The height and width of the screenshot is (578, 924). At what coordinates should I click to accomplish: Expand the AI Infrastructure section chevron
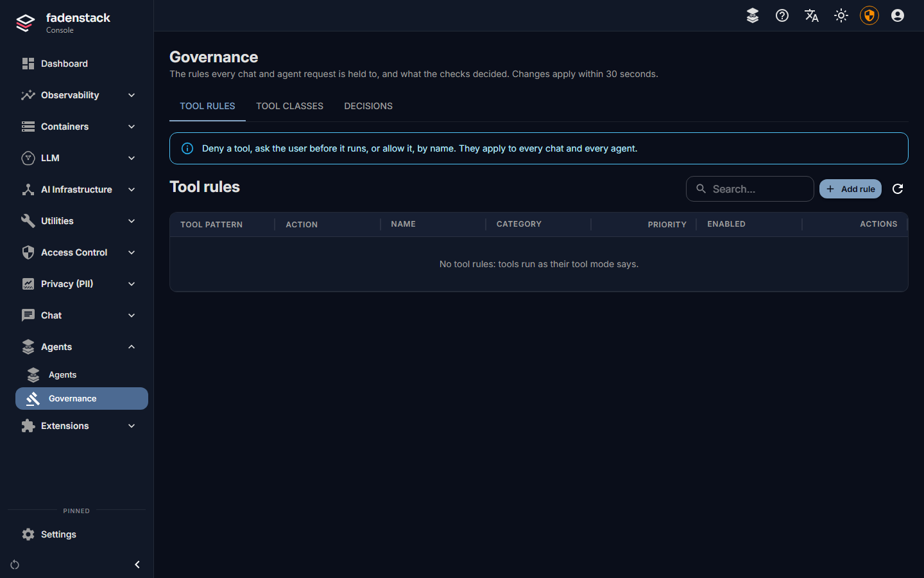tap(132, 189)
